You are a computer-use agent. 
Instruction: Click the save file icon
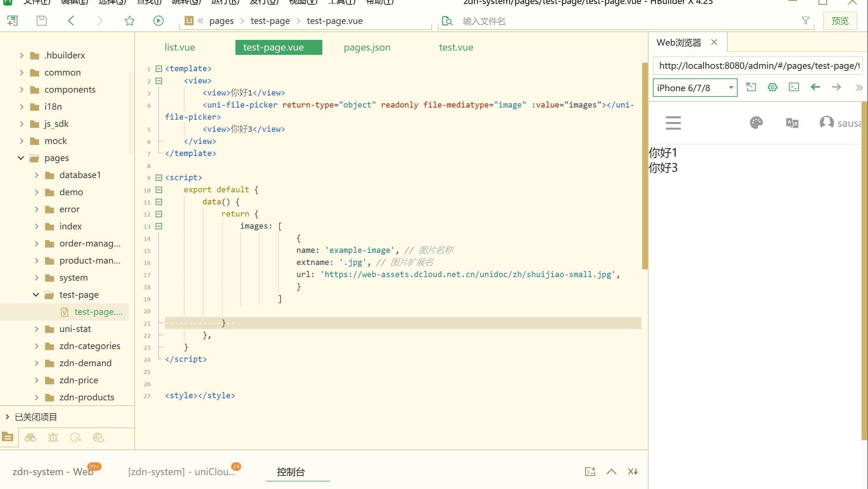click(x=42, y=21)
